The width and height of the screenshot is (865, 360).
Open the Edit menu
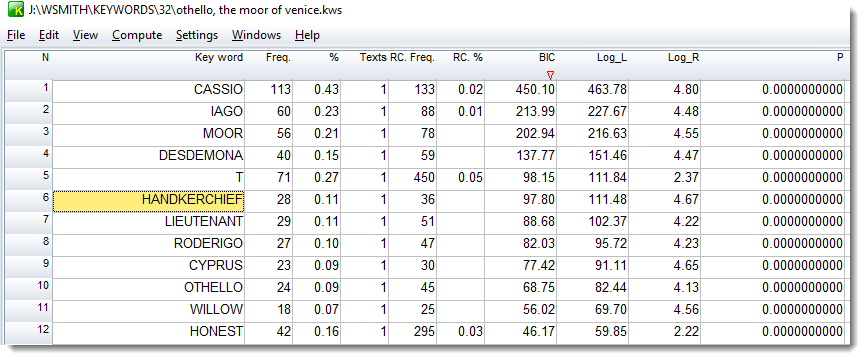point(49,35)
